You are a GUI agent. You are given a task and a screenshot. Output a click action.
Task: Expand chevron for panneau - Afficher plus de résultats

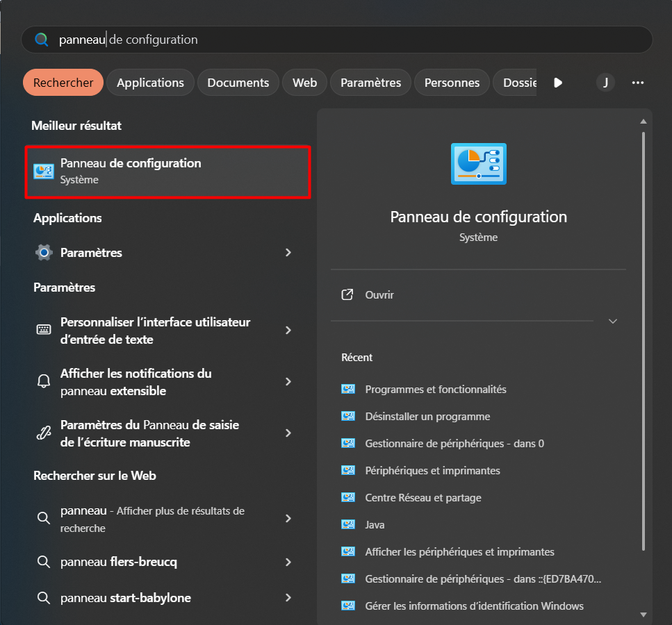click(x=288, y=519)
